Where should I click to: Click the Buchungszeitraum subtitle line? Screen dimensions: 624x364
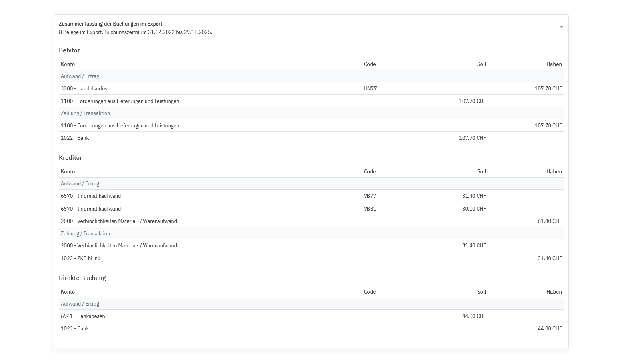pos(136,32)
